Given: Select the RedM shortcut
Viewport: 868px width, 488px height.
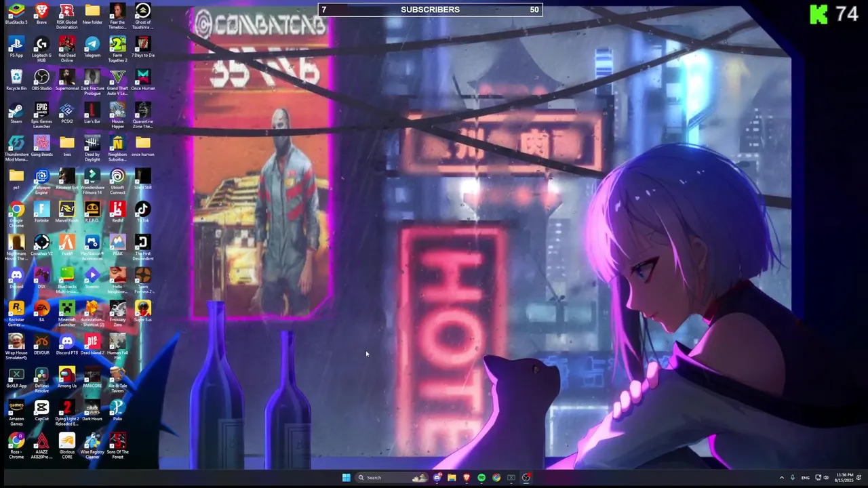Looking at the screenshot, I should [x=117, y=213].
